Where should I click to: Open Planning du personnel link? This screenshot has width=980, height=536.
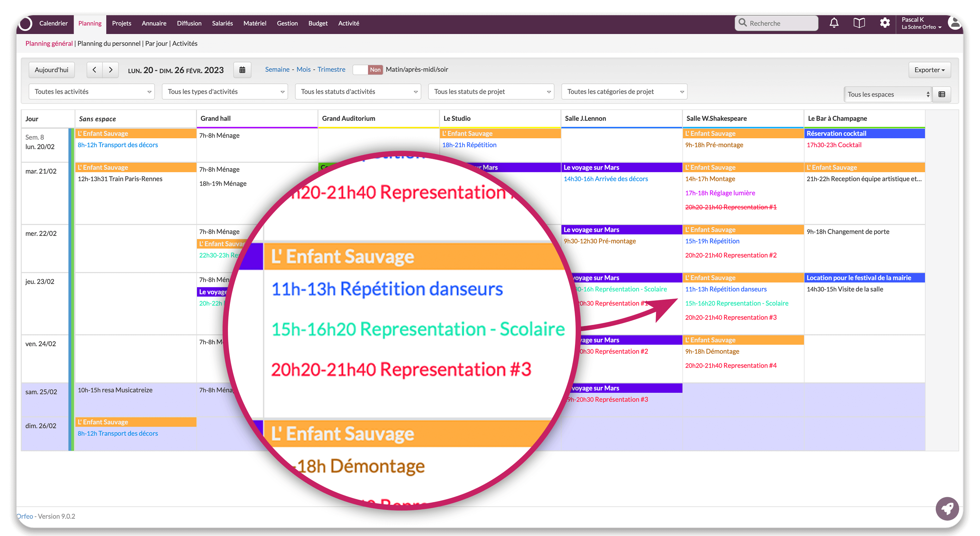click(109, 43)
